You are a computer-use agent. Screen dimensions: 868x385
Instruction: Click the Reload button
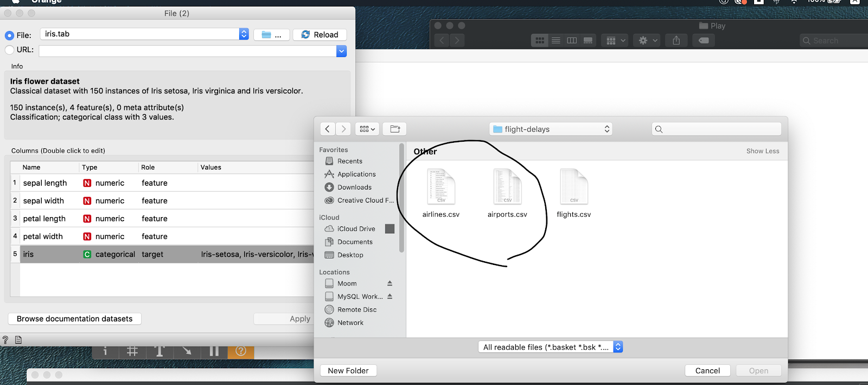[320, 35]
